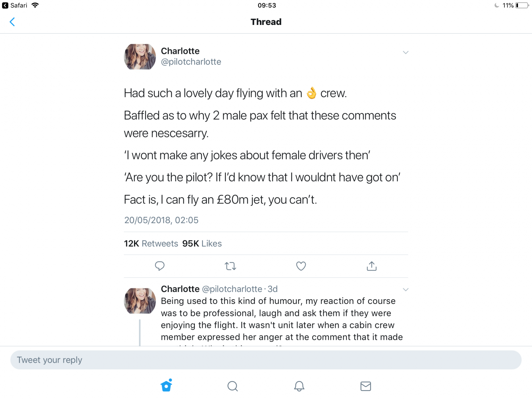
Task: Like the tweet with the heart icon
Action: tap(301, 266)
